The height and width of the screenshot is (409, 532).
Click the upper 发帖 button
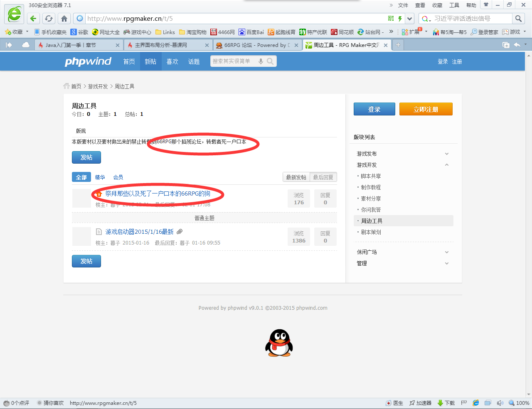(x=86, y=157)
